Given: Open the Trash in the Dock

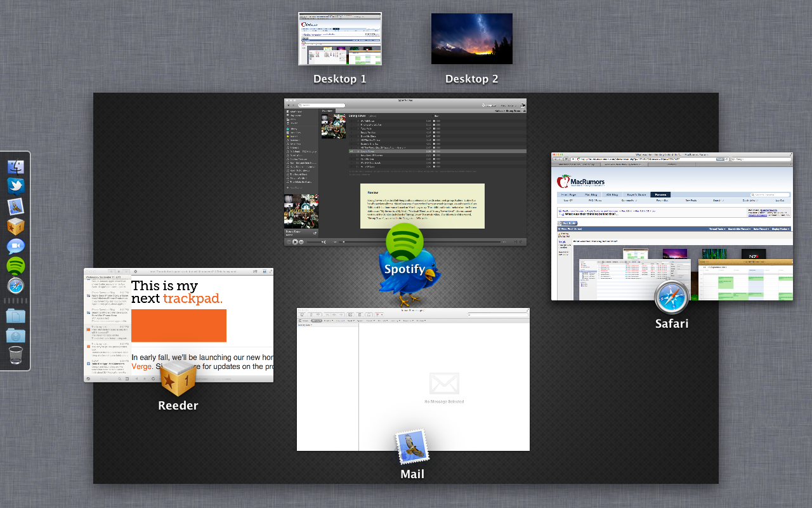Looking at the screenshot, I should point(16,355).
